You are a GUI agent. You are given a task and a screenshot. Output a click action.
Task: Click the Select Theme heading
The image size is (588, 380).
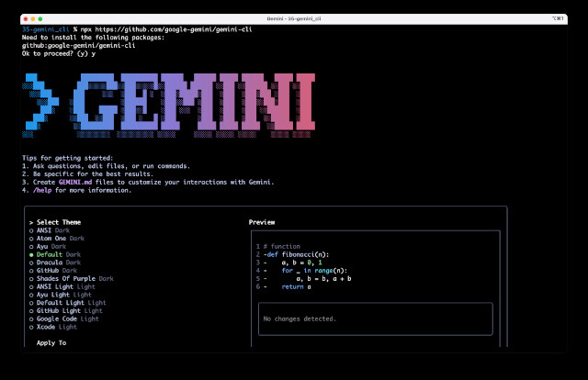point(59,222)
